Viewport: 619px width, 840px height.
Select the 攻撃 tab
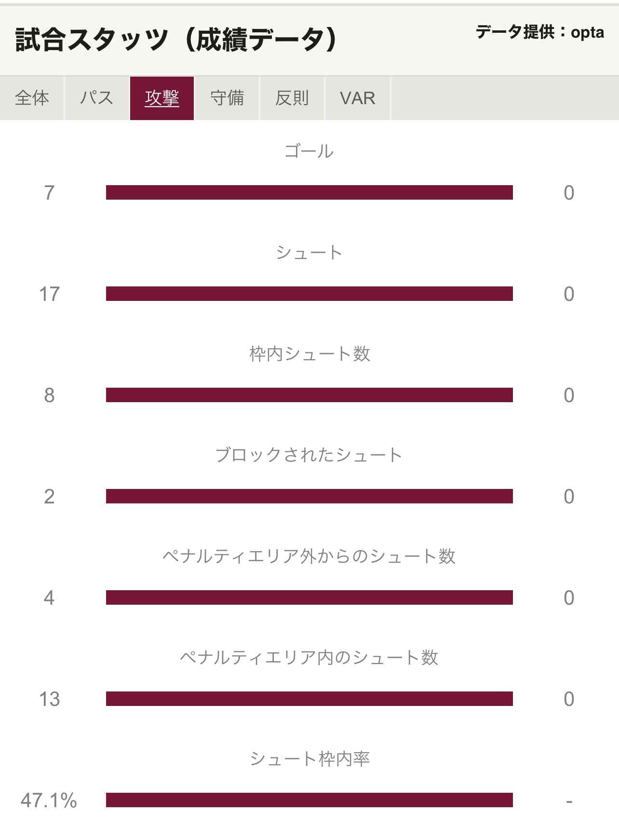[162, 98]
